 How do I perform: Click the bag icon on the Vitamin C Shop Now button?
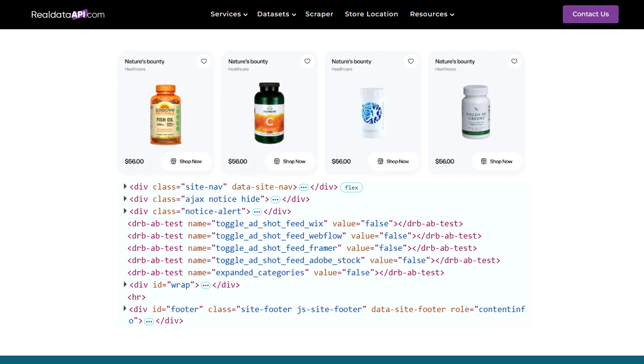pos(277,161)
